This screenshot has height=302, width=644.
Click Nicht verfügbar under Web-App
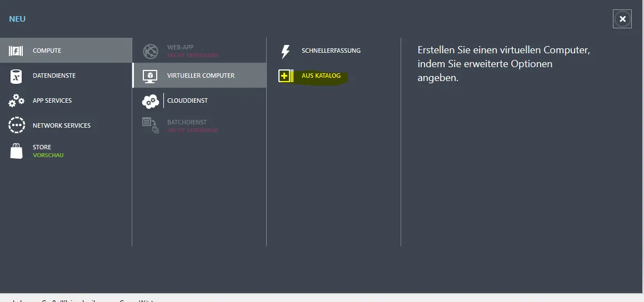click(x=193, y=55)
